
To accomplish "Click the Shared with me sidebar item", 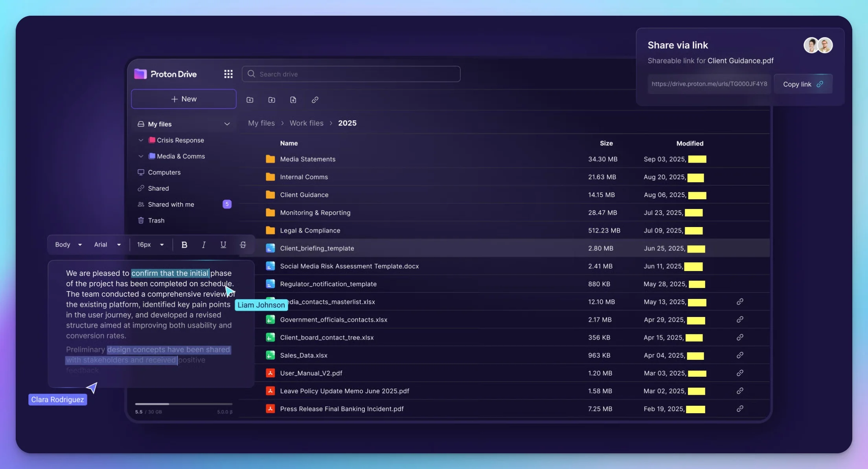I will coord(171,204).
